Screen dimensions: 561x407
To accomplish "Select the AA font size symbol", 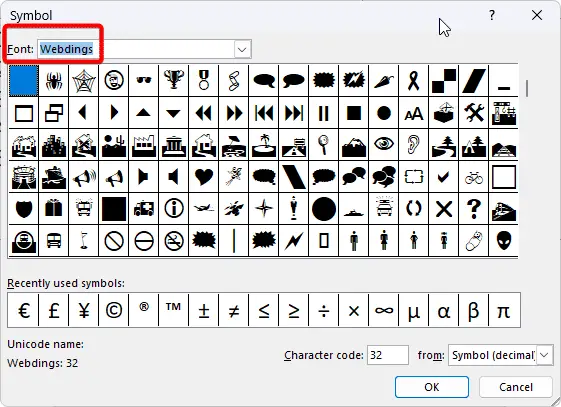I will 414,113.
